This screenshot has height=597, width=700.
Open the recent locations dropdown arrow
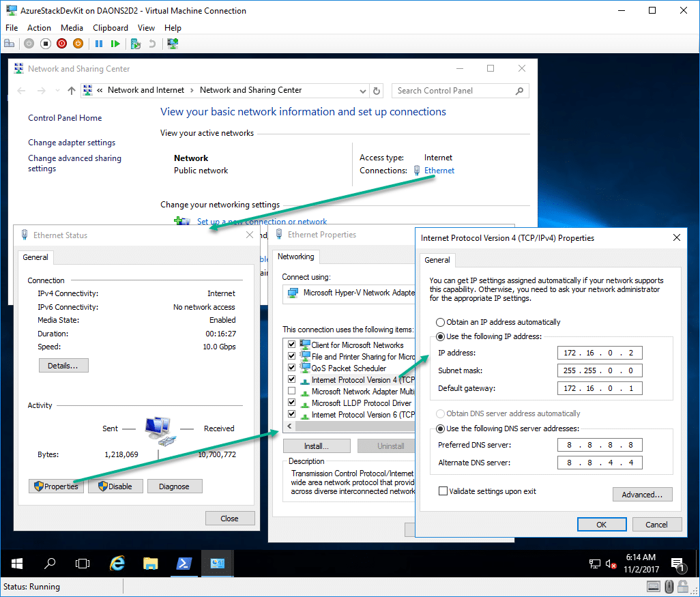(x=57, y=91)
